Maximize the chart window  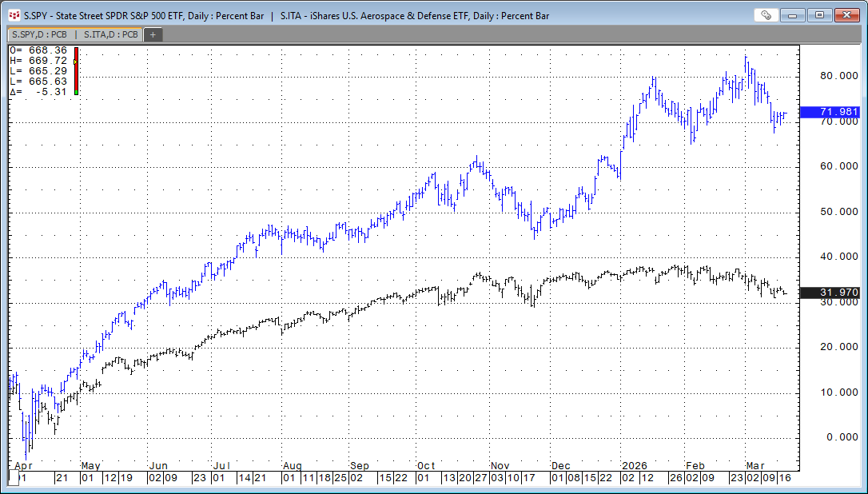coord(819,14)
